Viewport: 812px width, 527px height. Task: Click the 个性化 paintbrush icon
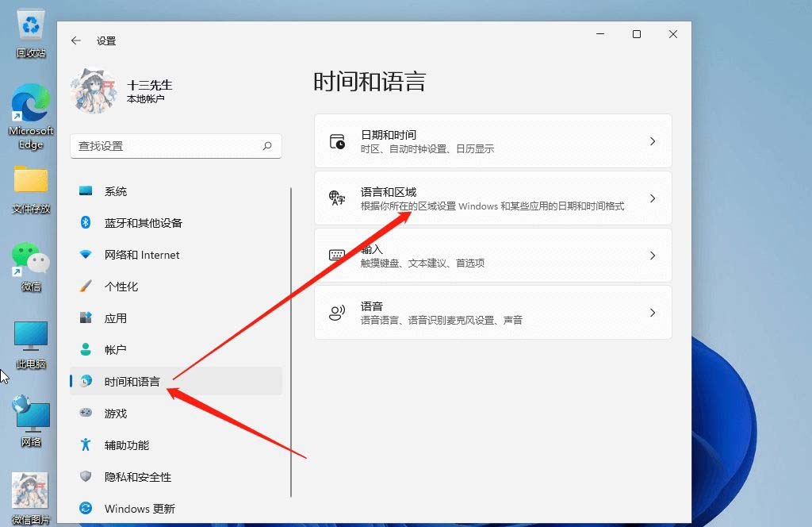(86, 286)
